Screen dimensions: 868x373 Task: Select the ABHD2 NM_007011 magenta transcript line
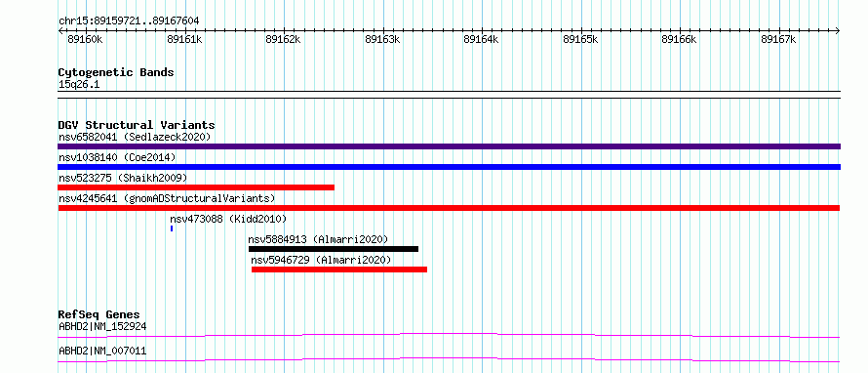(449, 359)
